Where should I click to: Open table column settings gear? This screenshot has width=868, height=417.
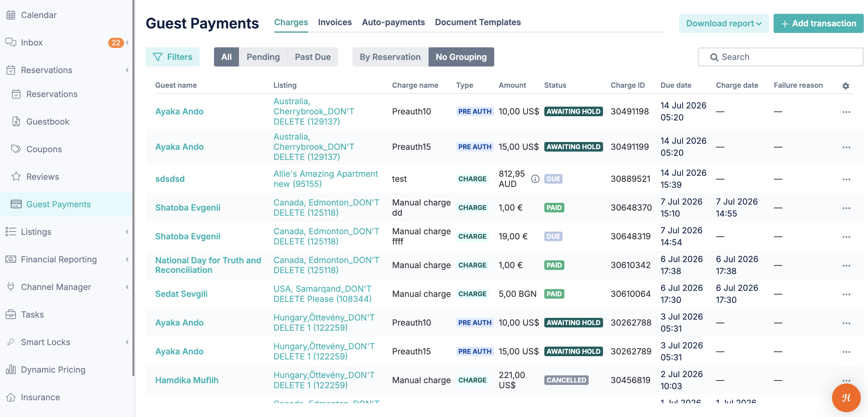click(x=846, y=86)
